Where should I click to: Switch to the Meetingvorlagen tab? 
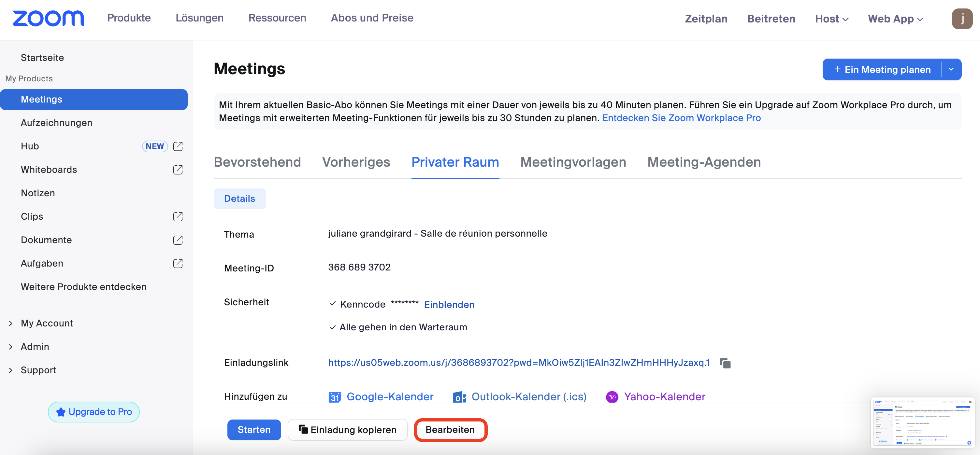(x=573, y=162)
